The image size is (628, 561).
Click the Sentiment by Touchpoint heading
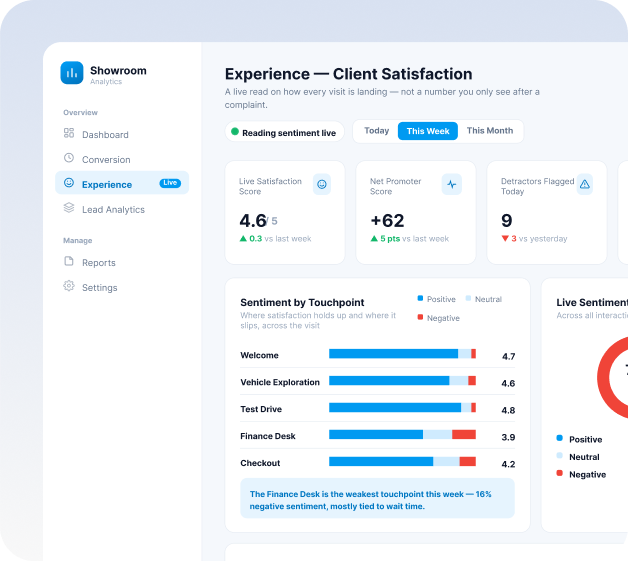click(x=302, y=302)
